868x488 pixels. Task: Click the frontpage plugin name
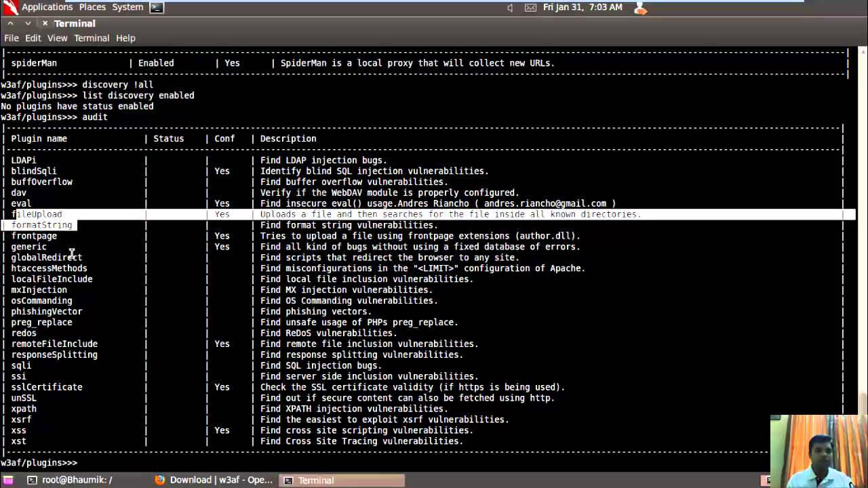34,236
